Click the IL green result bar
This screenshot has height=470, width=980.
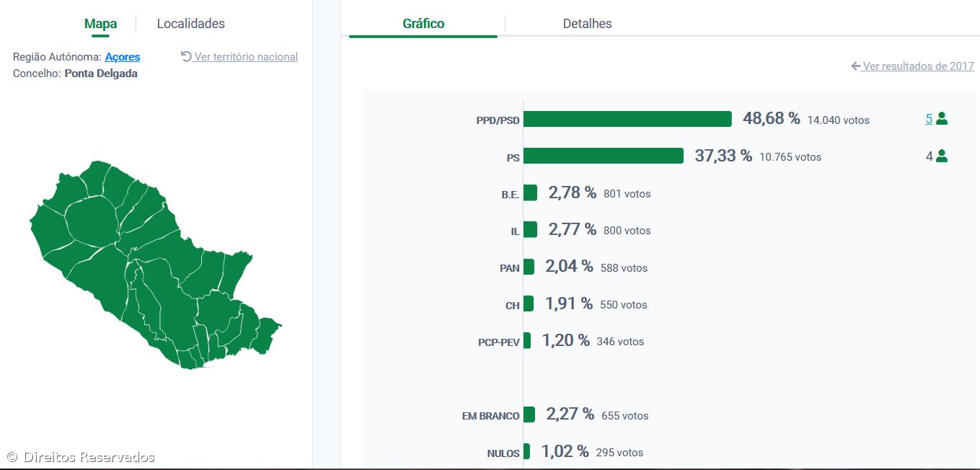[530, 229]
